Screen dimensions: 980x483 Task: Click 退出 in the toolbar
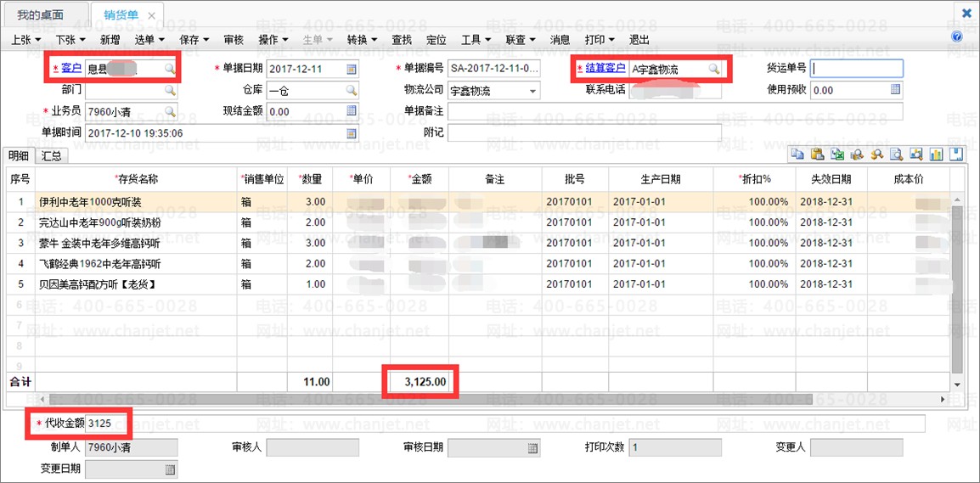(x=639, y=39)
